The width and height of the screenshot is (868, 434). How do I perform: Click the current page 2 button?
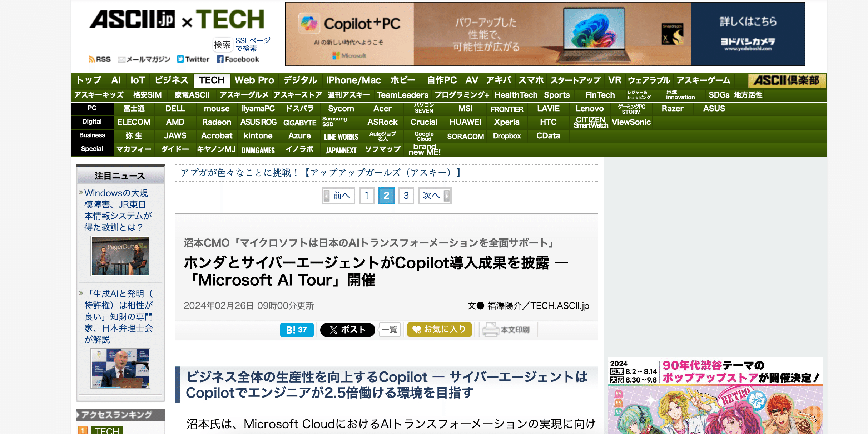coord(387,196)
